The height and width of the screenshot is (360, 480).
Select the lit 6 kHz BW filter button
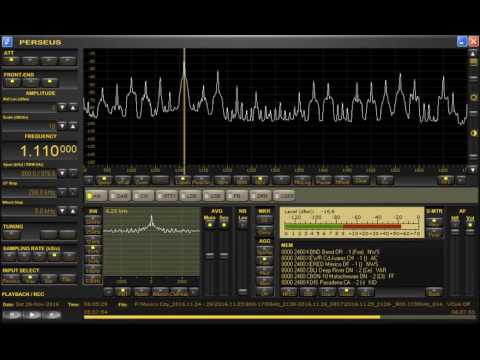click(93, 250)
